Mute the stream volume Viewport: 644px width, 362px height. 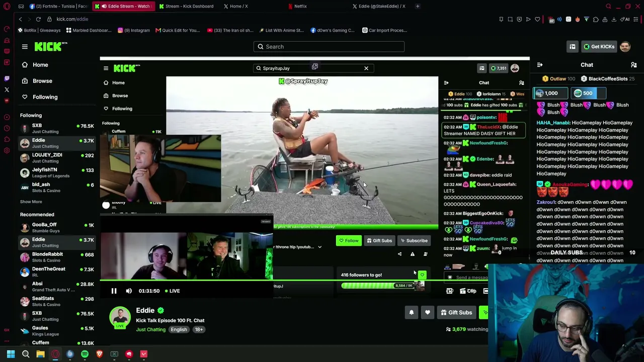(x=129, y=291)
